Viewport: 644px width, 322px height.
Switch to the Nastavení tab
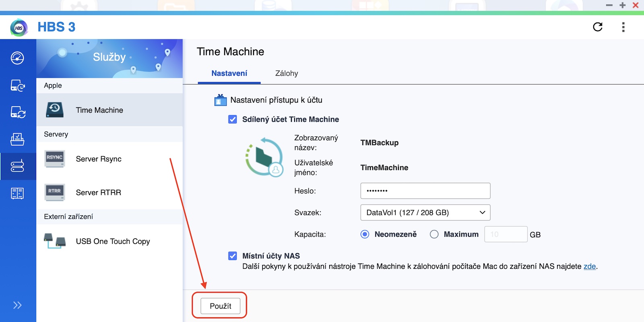pyautogui.click(x=229, y=73)
